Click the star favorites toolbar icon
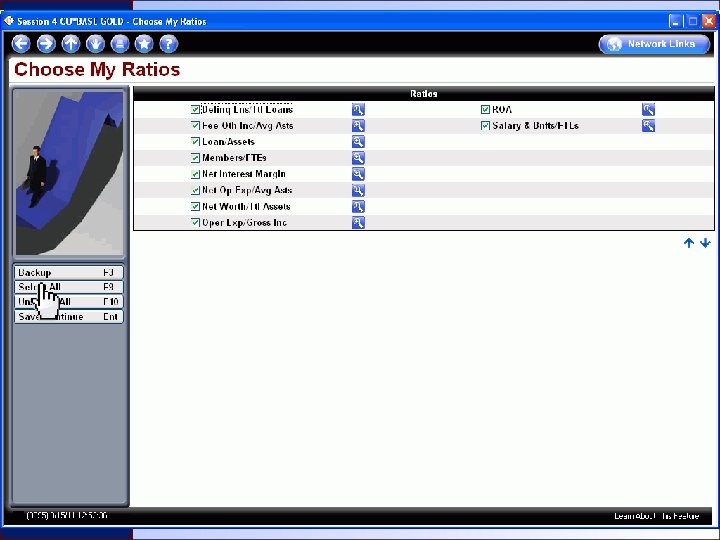 click(x=144, y=44)
